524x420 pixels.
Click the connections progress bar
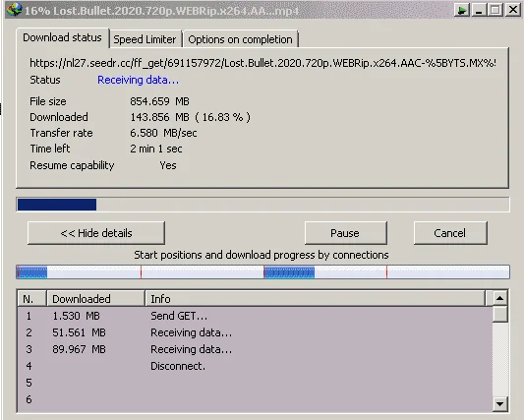262,271
